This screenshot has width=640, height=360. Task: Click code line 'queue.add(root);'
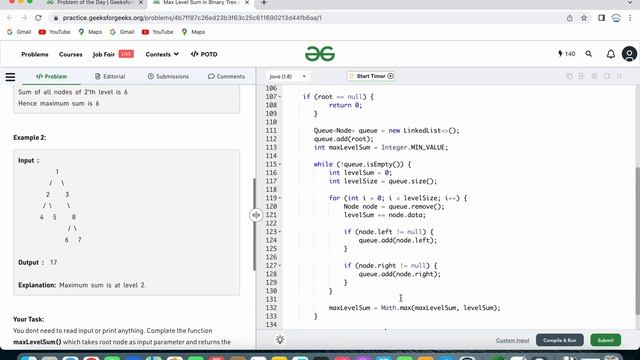(x=344, y=139)
